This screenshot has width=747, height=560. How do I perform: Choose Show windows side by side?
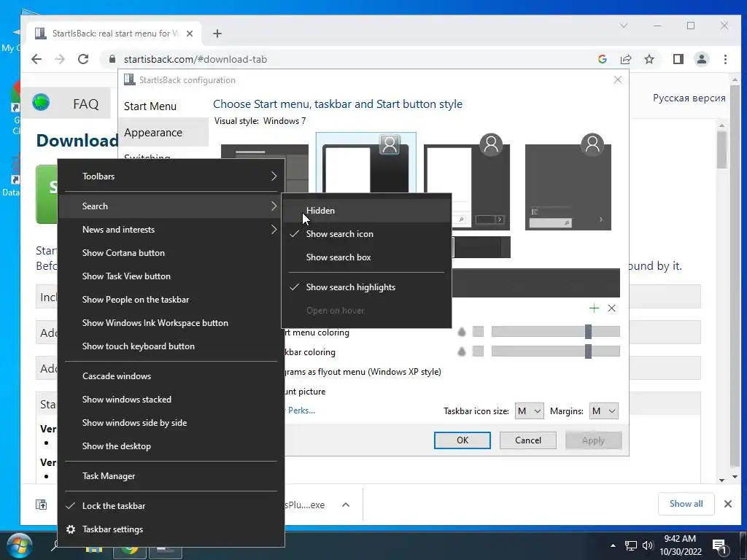(171, 423)
